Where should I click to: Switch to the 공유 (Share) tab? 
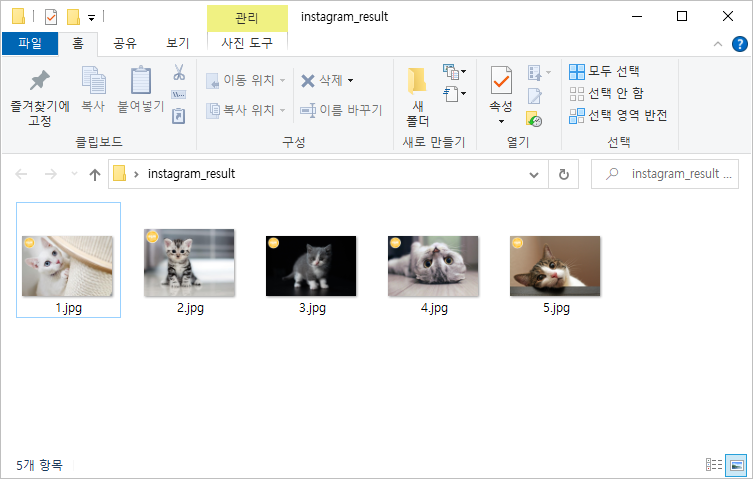coord(125,44)
